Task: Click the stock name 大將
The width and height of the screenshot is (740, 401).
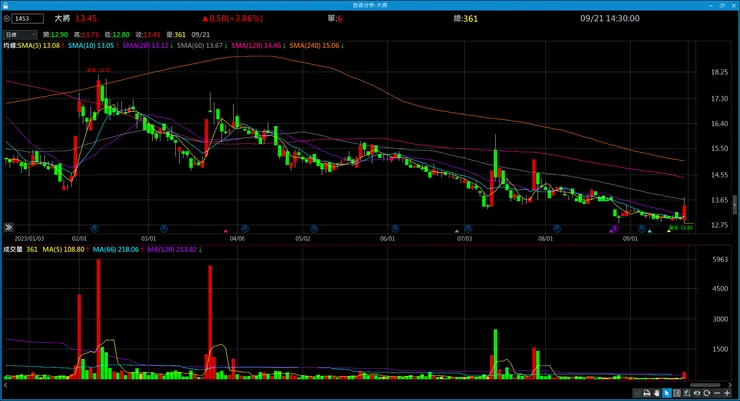Action: [62, 18]
